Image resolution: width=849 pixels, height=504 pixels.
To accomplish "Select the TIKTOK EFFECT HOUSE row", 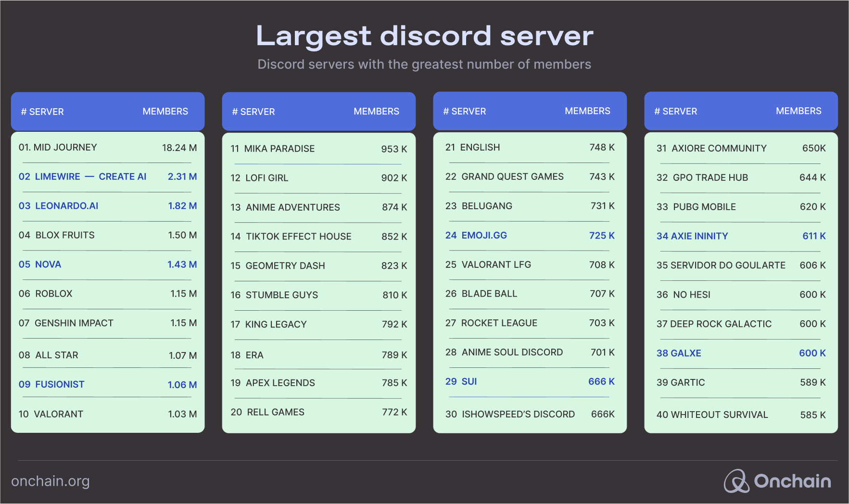I will click(x=319, y=237).
